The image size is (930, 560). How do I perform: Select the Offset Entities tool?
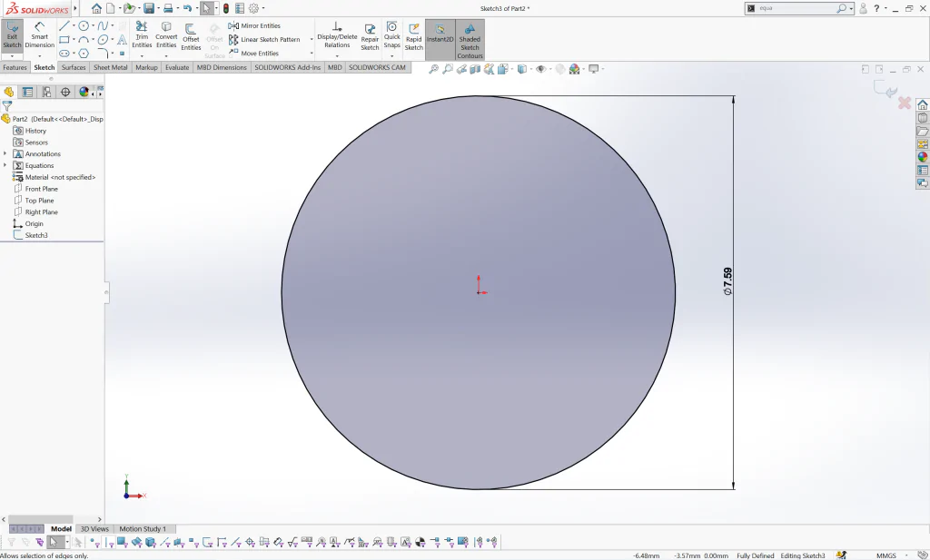[191, 36]
